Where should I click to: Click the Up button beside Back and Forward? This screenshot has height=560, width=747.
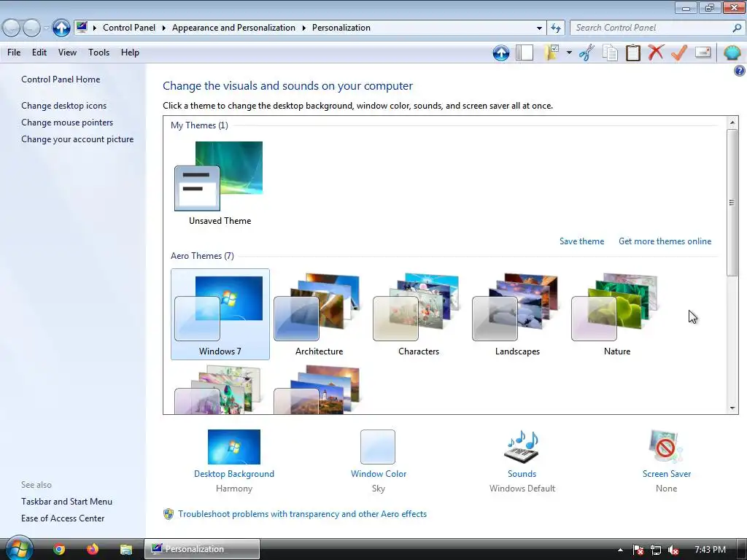[61, 28]
